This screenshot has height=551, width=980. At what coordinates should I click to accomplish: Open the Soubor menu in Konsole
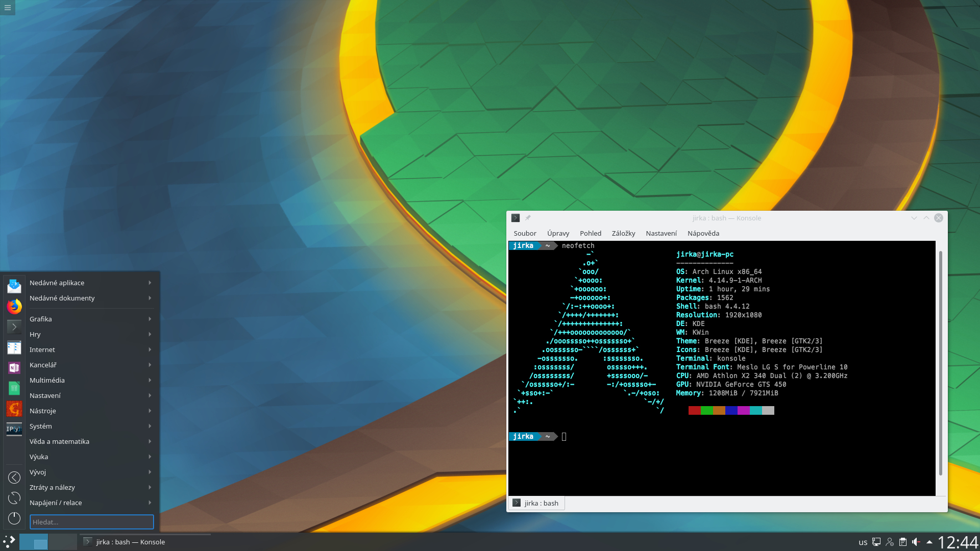point(525,233)
